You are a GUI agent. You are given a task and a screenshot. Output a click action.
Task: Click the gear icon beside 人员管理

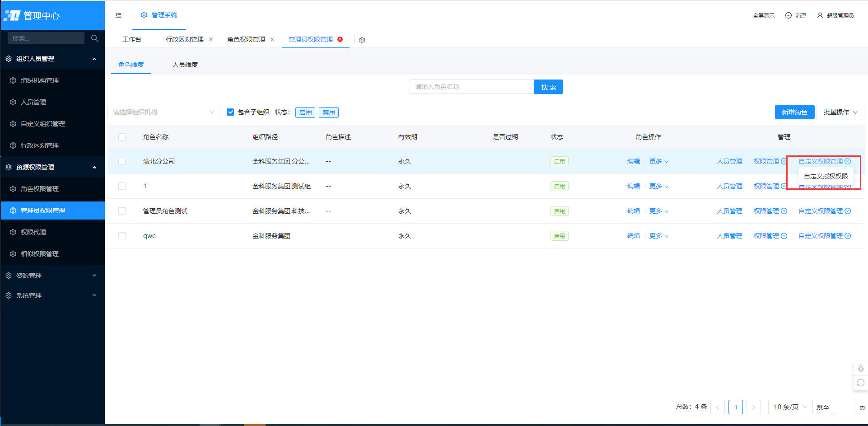click(x=13, y=102)
